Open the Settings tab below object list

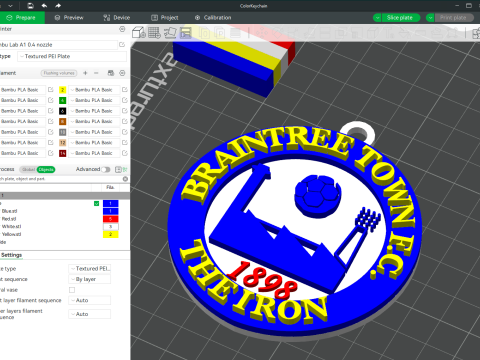point(11,255)
